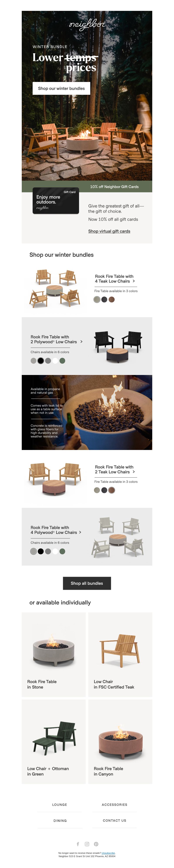The height and width of the screenshot is (868, 174).
Task: Choose brown fire table color, 4 Teak bundle
Action: tap(112, 299)
